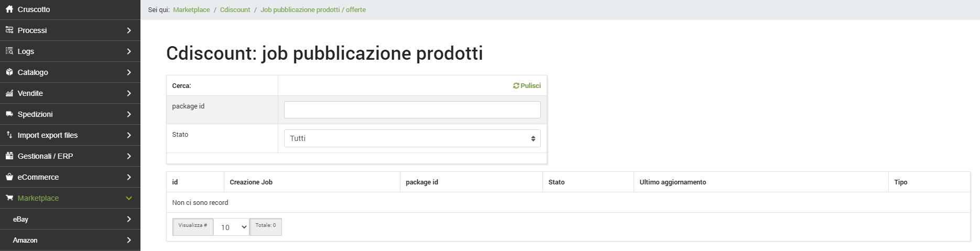Go to Cdiscount in the breadcrumb
The height and width of the screenshot is (251, 980).
235,10
